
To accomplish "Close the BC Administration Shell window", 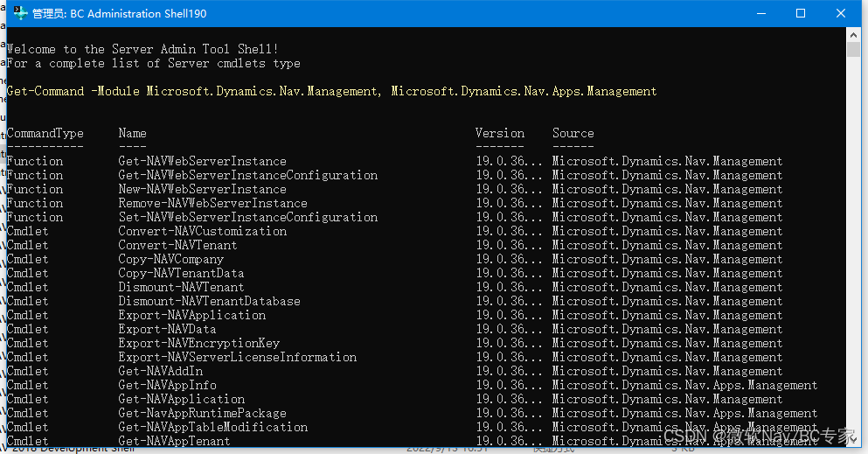I will pos(840,13).
